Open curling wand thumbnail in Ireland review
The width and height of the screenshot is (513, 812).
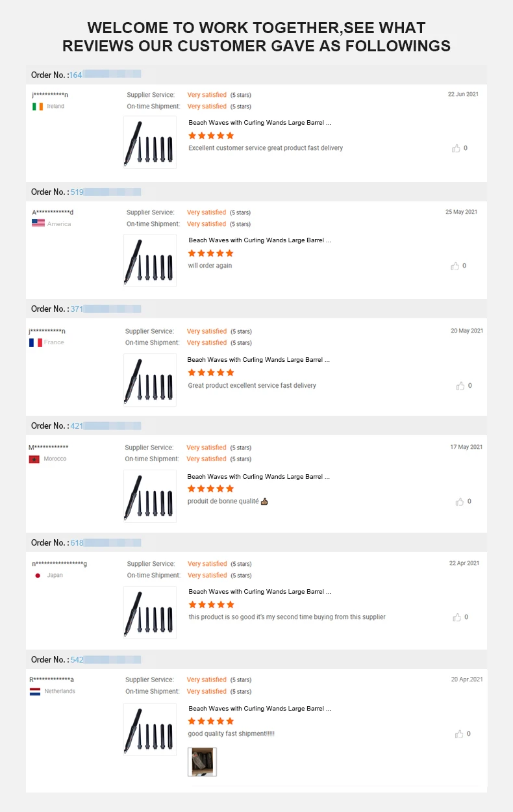click(x=150, y=142)
